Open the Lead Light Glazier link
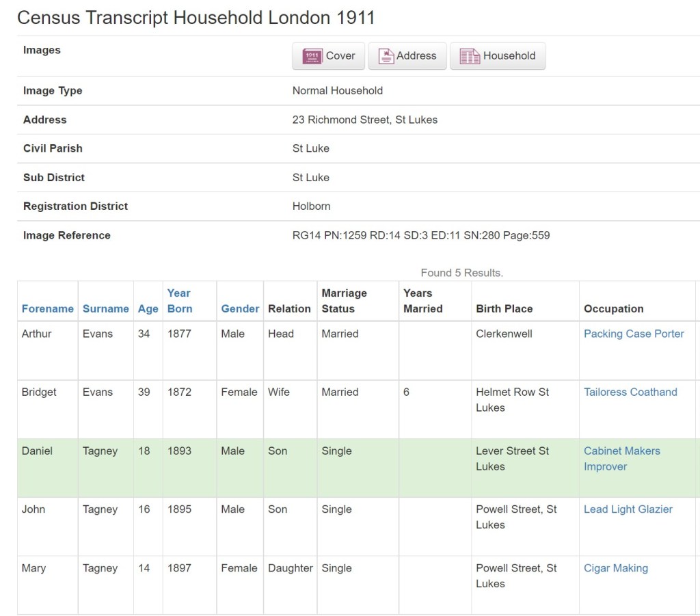The image size is (700, 616). pyautogui.click(x=628, y=509)
